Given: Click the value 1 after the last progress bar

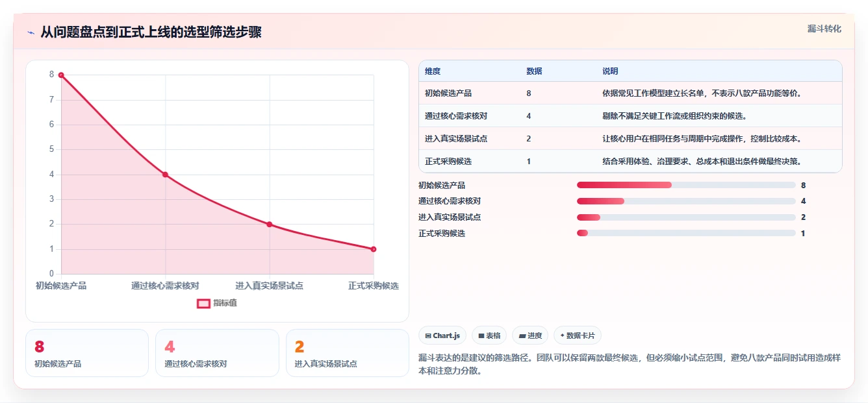Looking at the screenshot, I should coord(803,233).
